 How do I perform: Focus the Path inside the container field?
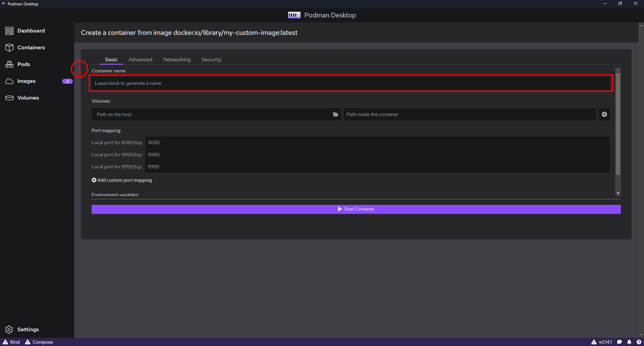pyautogui.click(x=470, y=114)
